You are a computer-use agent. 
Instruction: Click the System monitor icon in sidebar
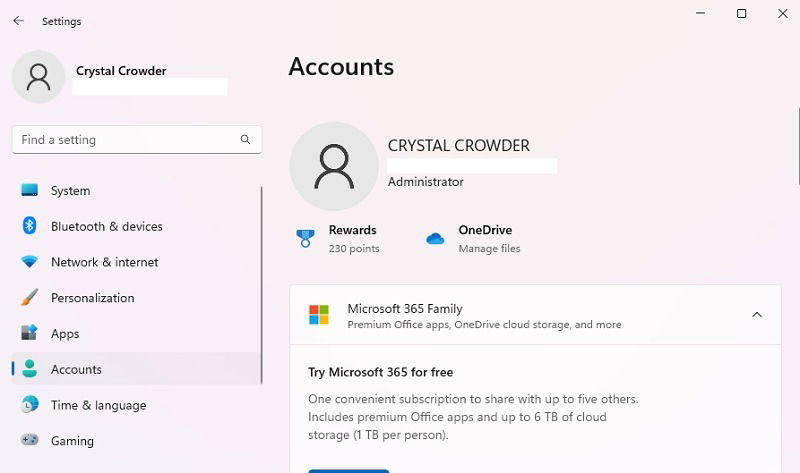click(30, 190)
